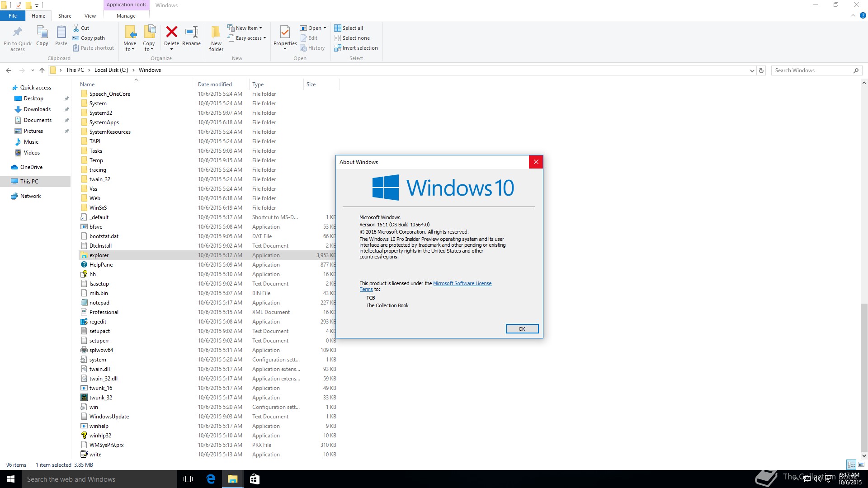Open the File menu tab
Viewport: 868px width, 488px height.
click(13, 16)
